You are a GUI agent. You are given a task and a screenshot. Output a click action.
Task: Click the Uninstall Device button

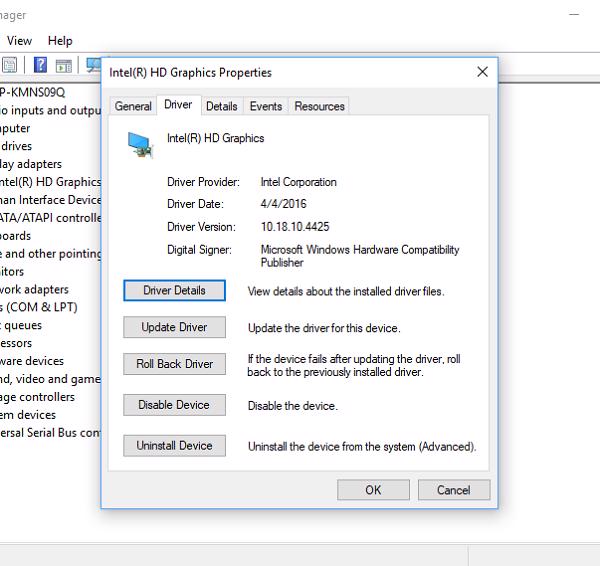coord(174,446)
